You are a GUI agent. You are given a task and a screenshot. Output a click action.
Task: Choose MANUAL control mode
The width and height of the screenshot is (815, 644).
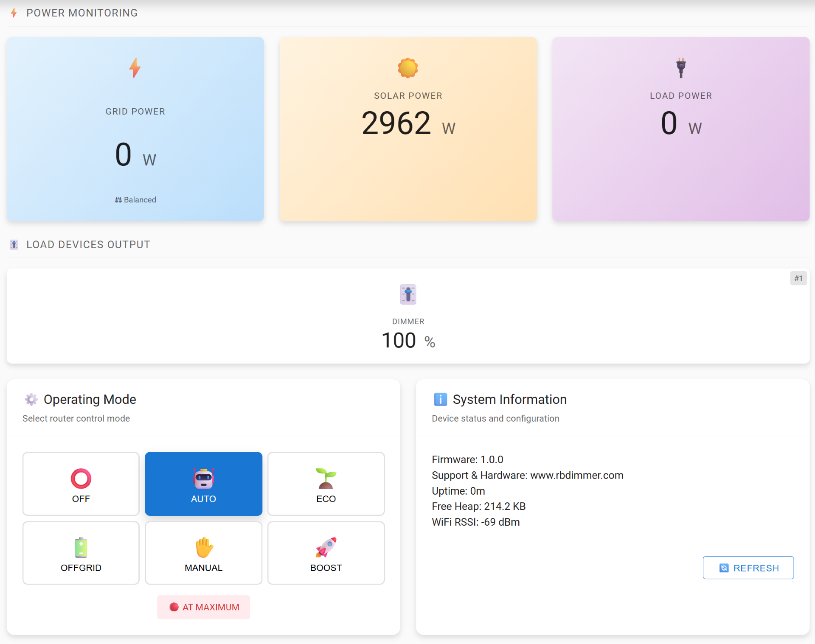tap(203, 553)
